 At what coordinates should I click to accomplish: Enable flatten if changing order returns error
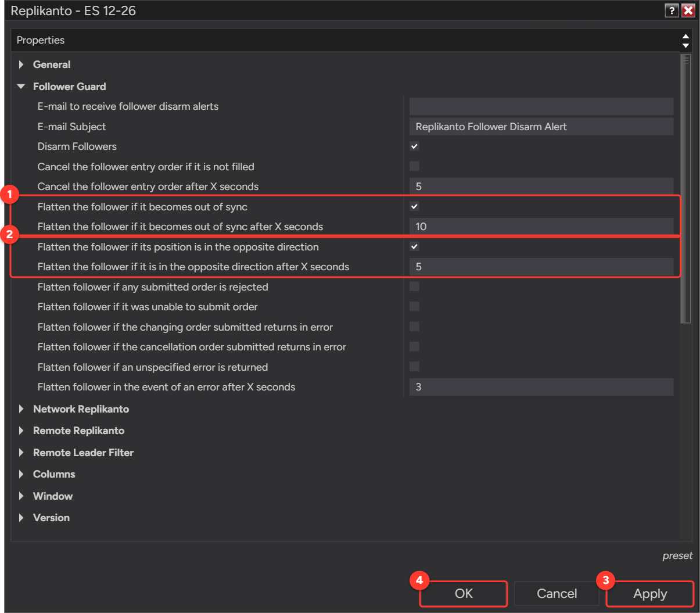[414, 327]
